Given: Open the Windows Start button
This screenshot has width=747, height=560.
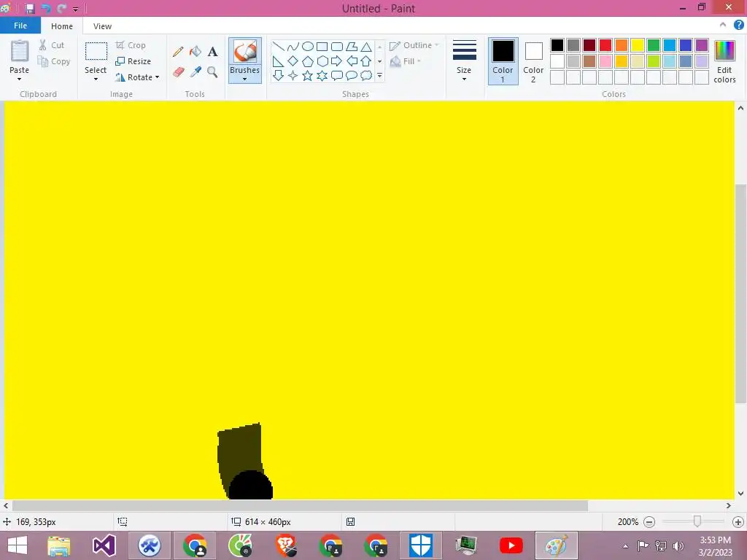Looking at the screenshot, I should click(x=18, y=545).
